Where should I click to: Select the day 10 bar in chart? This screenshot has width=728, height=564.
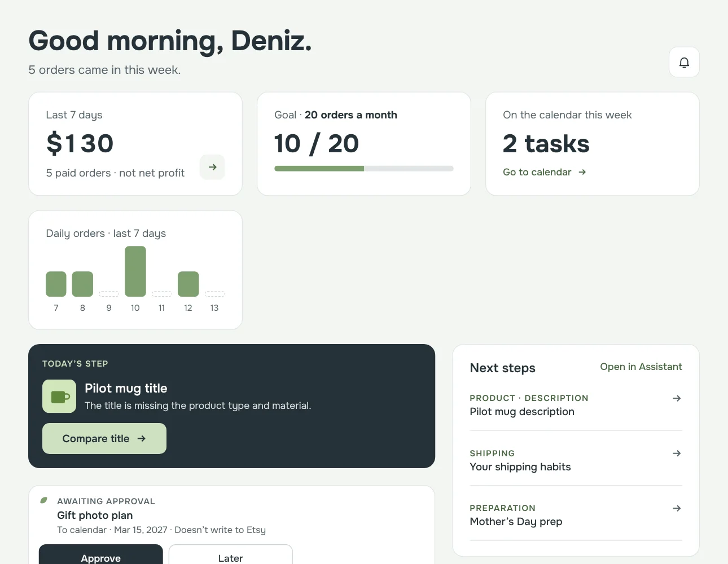(135, 271)
